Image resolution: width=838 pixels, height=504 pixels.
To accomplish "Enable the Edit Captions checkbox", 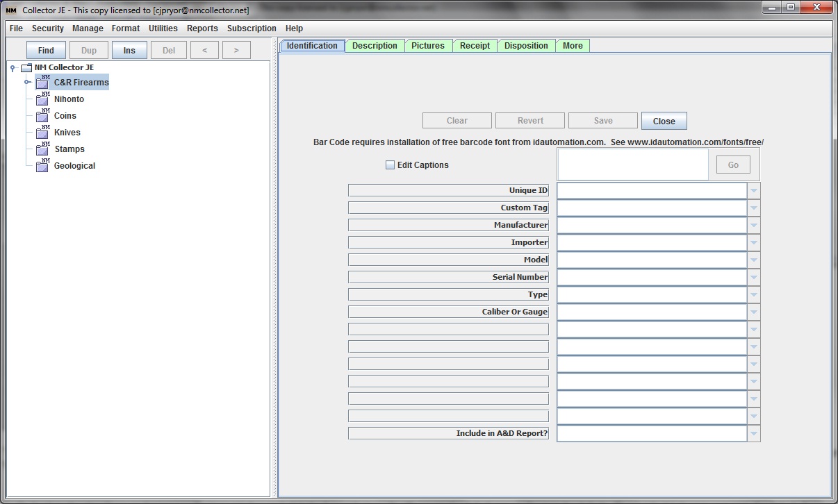I will 390,165.
